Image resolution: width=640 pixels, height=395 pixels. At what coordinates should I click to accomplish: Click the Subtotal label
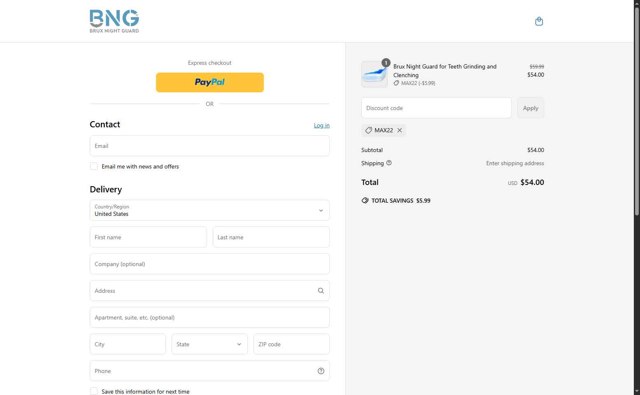coord(372,150)
